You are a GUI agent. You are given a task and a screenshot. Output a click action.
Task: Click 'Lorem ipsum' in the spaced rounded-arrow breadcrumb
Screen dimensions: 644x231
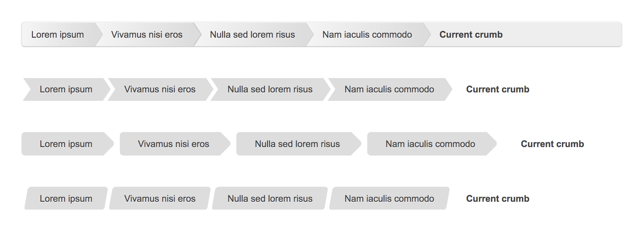pos(66,144)
